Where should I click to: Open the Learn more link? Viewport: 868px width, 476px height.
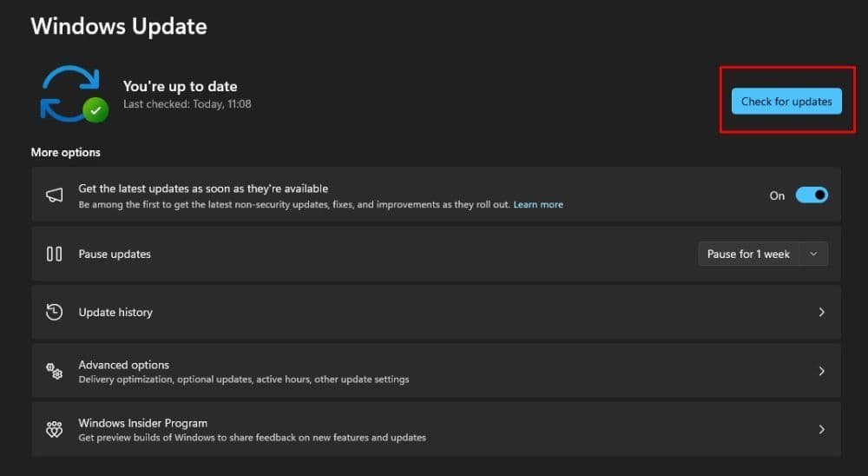(x=538, y=204)
